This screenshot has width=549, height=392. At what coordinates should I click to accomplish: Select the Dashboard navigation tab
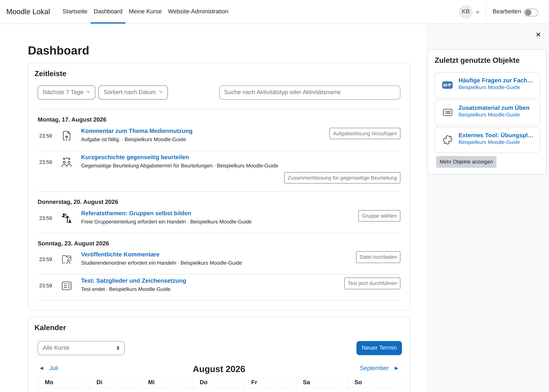click(x=108, y=12)
